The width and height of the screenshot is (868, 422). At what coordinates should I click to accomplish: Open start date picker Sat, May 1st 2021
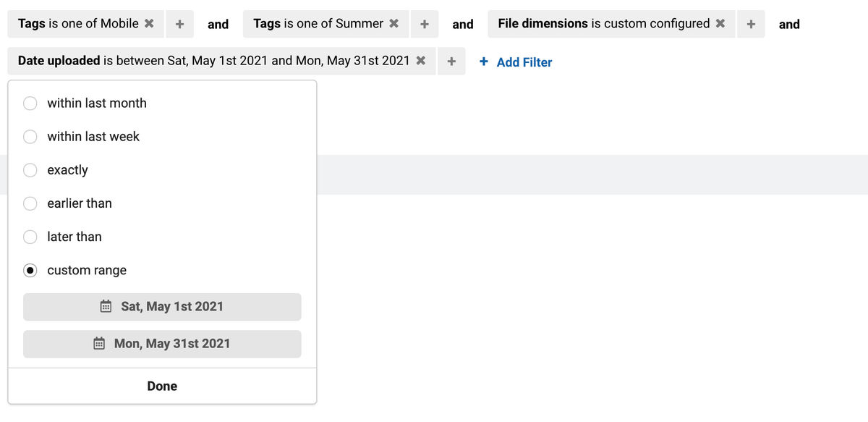(162, 307)
